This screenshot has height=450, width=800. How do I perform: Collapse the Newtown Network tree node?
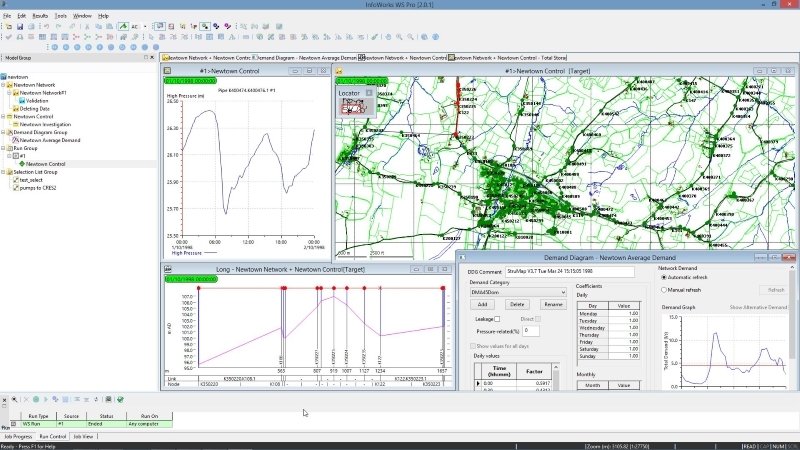click(x=3, y=85)
